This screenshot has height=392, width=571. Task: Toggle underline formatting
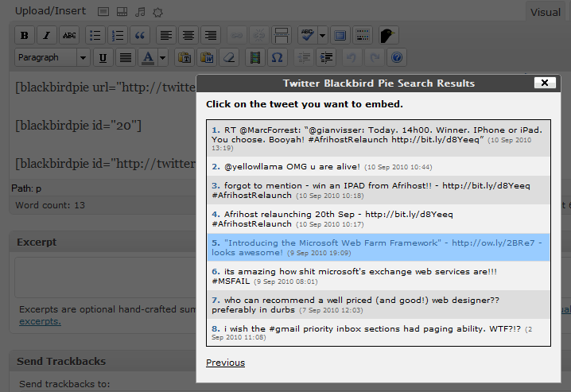(103, 57)
